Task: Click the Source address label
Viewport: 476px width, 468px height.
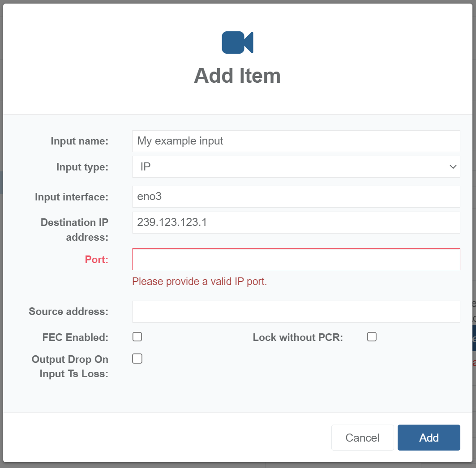Action: point(69,311)
